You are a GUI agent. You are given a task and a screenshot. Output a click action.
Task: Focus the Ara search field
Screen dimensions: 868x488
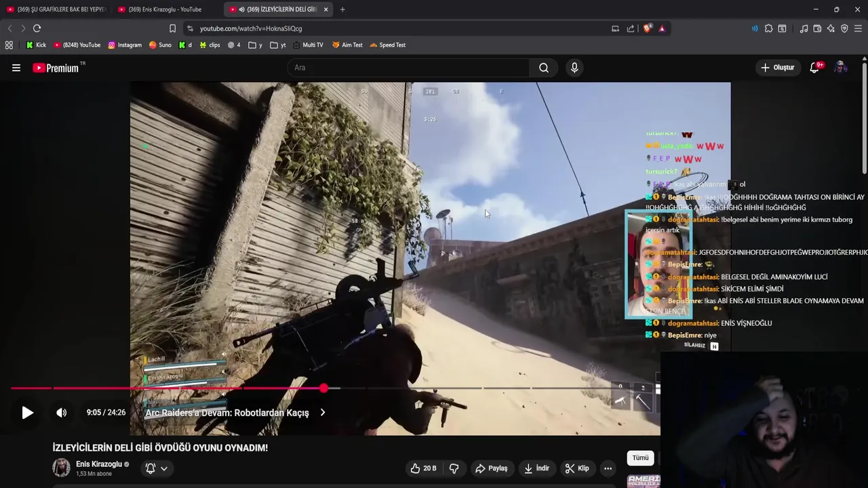pyautogui.click(x=409, y=68)
